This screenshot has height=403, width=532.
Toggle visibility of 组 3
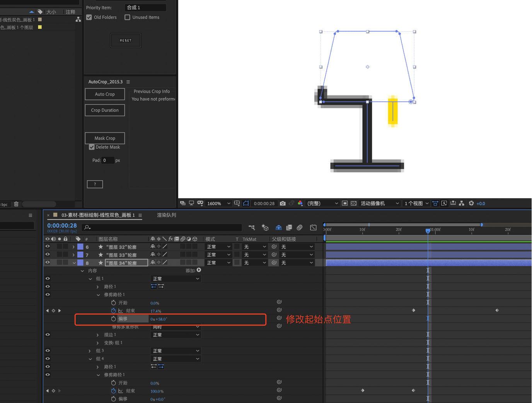[x=48, y=351]
